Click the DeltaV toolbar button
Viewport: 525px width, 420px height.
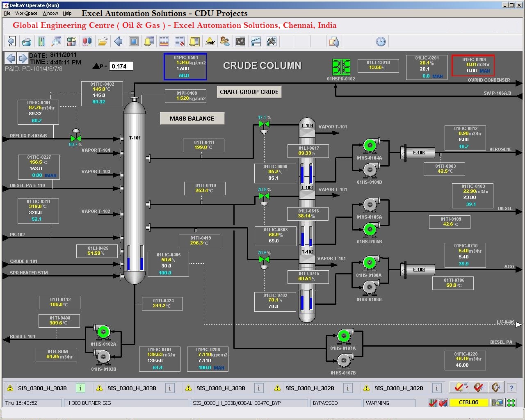pyautogui.click(x=210, y=41)
